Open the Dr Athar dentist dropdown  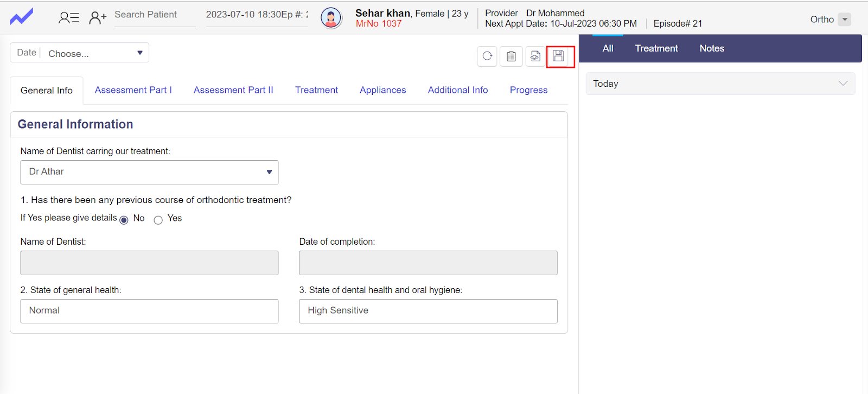[149, 172]
